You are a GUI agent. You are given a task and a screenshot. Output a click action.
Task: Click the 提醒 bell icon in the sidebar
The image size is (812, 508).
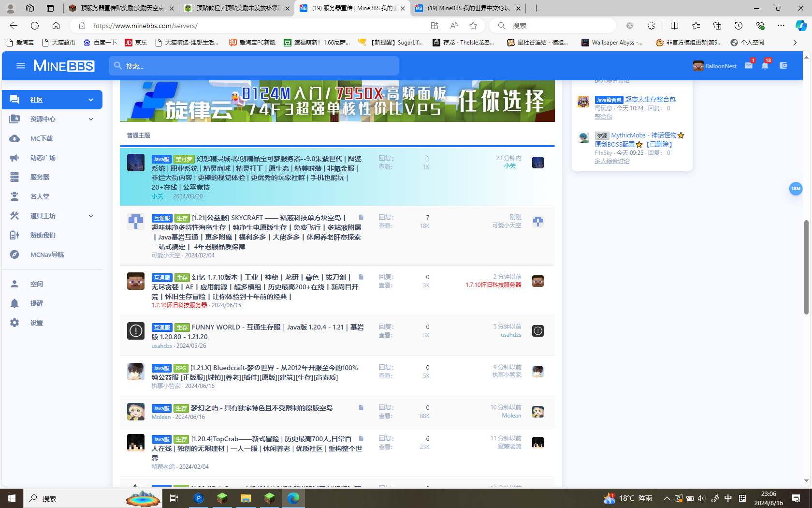point(14,303)
